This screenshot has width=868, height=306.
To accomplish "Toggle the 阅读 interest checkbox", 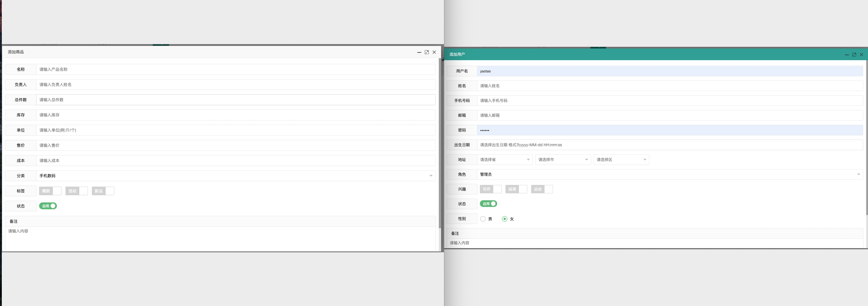I will coord(516,189).
